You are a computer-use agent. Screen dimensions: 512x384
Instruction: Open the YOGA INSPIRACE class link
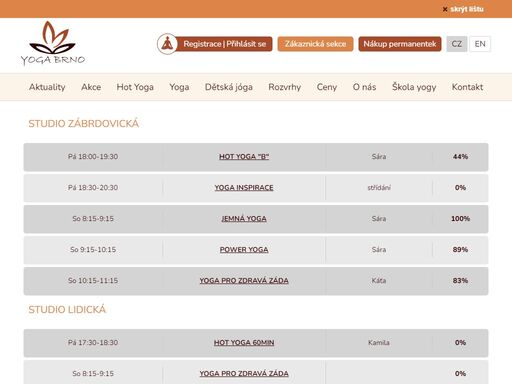click(244, 188)
